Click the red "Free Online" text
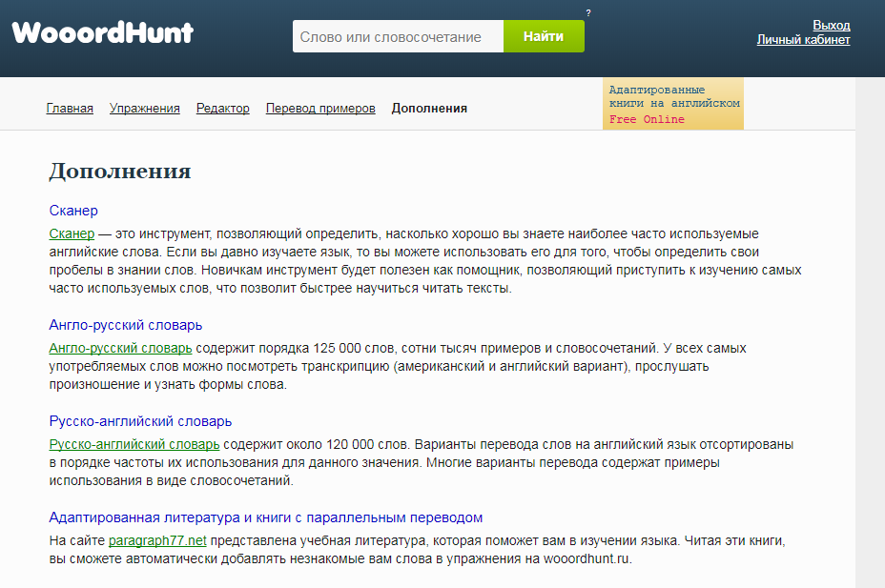 point(646,119)
